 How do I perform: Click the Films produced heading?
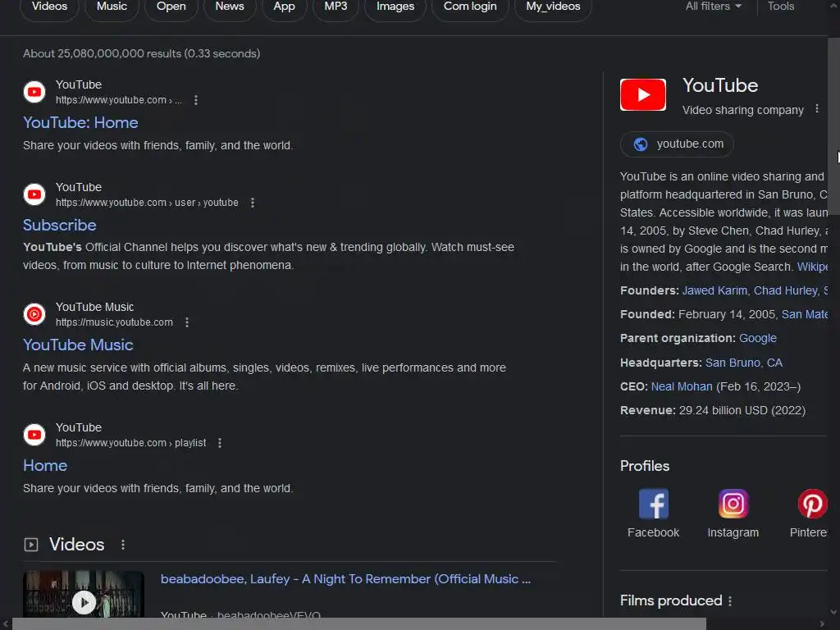click(671, 600)
